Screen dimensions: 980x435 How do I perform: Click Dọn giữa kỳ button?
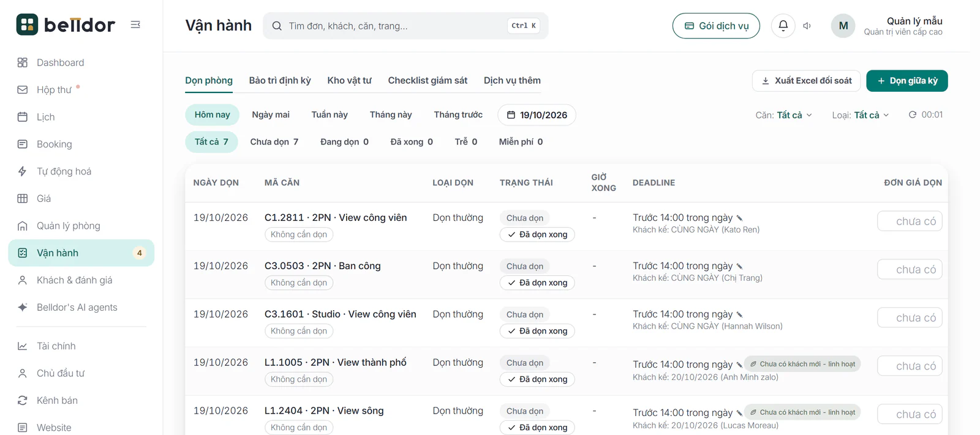pyautogui.click(x=907, y=81)
